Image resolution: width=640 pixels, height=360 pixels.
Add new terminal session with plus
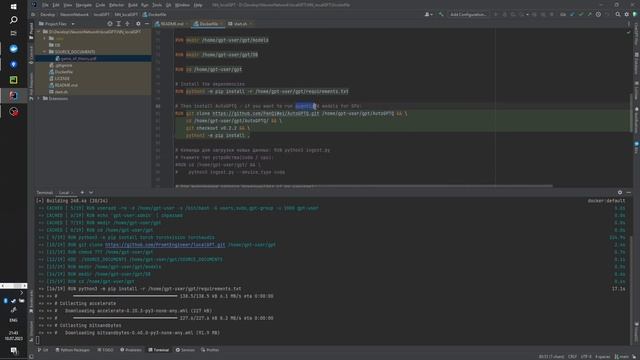(82, 193)
